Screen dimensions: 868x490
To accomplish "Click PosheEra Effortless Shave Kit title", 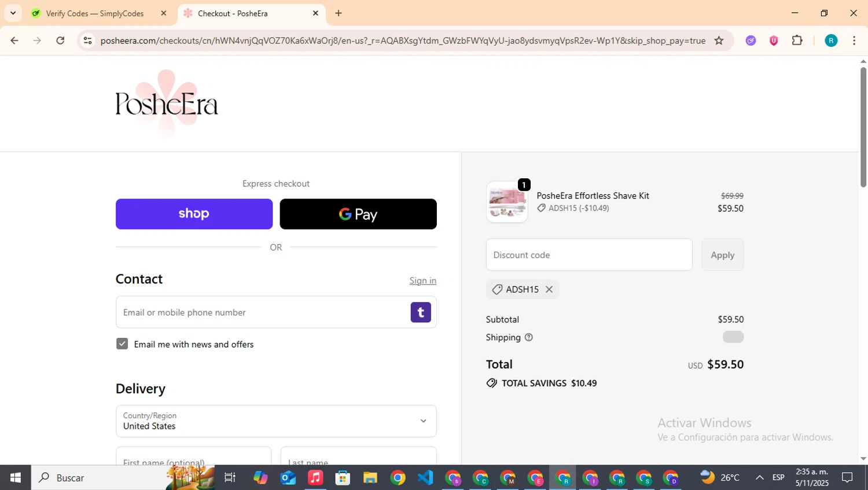I will click(593, 196).
